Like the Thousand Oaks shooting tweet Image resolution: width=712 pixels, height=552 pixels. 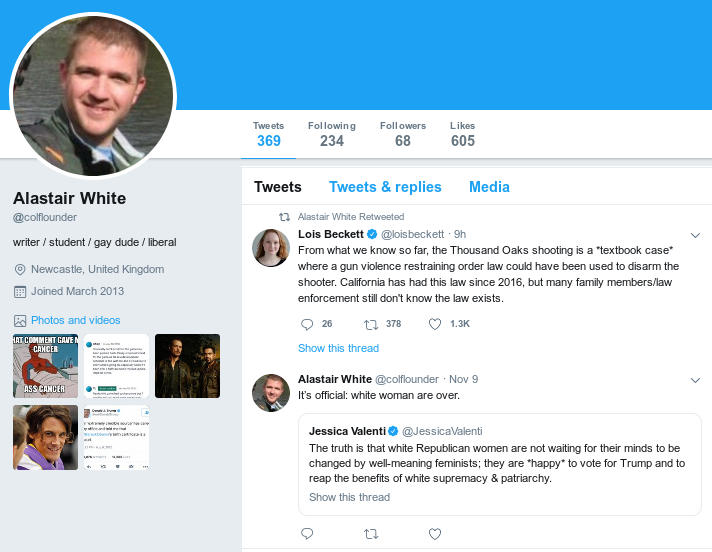pos(435,324)
